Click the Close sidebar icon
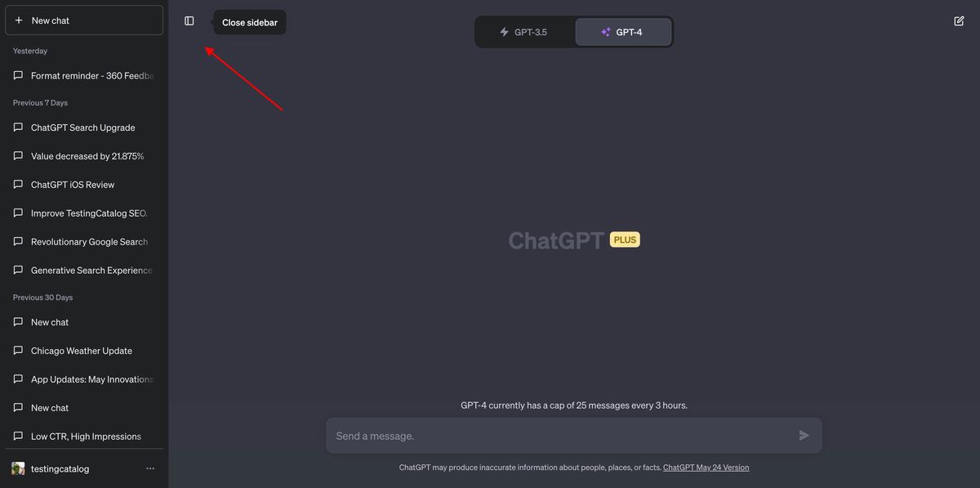Image resolution: width=980 pixels, height=488 pixels. [x=189, y=21]
